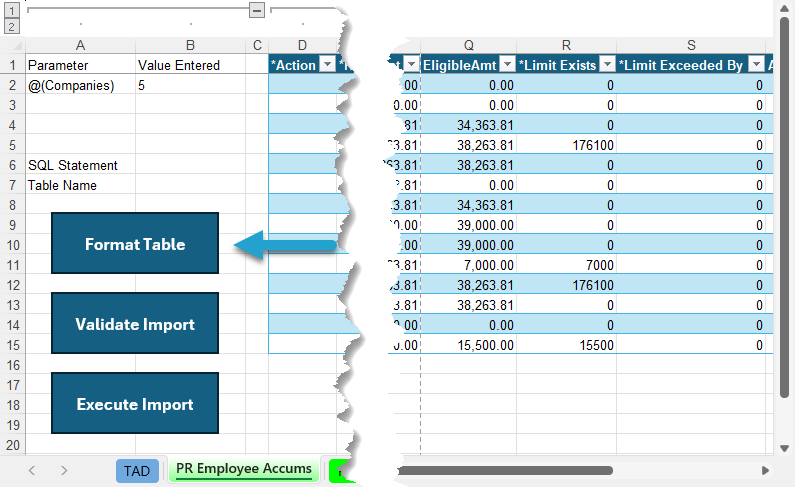Click the Execute Import button
The height and width of the screenshot is (487, 795).
(135, 403)
